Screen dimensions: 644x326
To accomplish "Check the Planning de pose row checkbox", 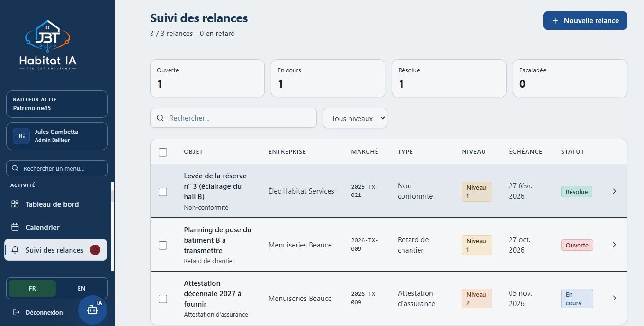I will coord(163,245).
